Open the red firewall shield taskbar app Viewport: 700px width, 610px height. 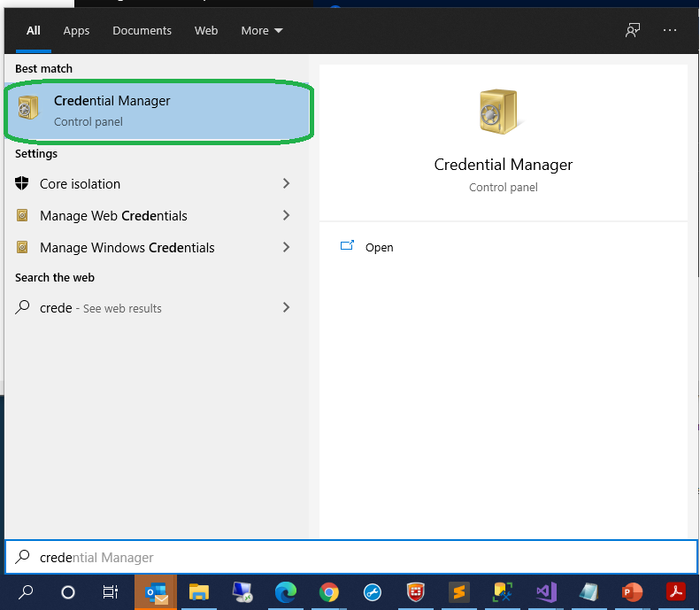pyautogui.click(x=416, y=592)
